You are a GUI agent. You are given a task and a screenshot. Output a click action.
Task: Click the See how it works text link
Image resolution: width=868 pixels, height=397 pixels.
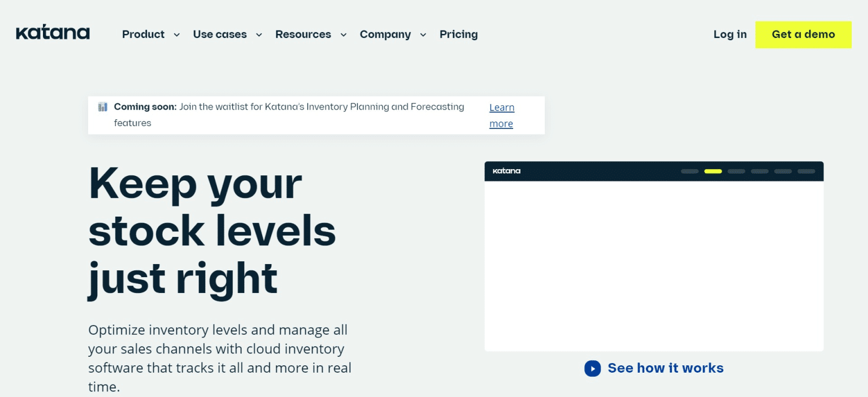point(665,368)
